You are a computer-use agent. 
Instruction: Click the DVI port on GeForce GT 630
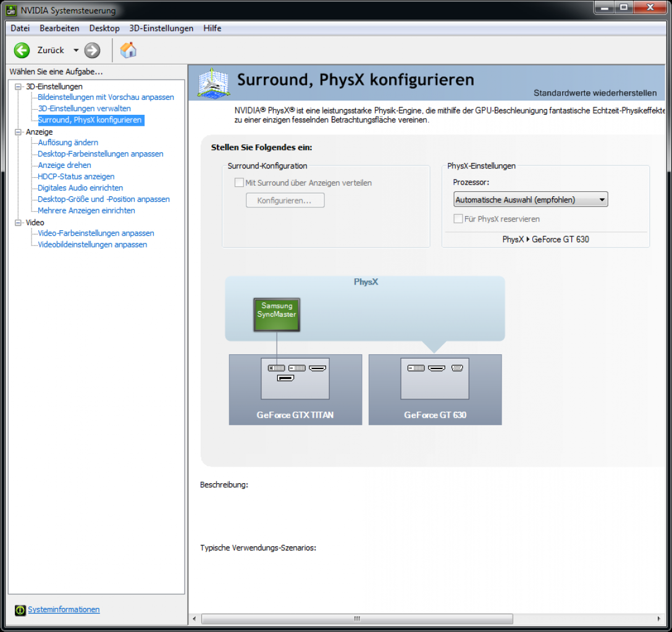416,368
